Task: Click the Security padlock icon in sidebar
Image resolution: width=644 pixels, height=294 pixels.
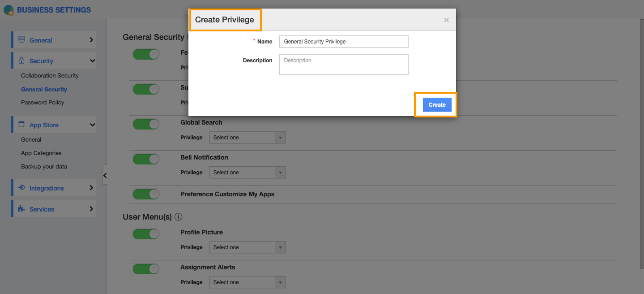Action: (x=21, y=61)
